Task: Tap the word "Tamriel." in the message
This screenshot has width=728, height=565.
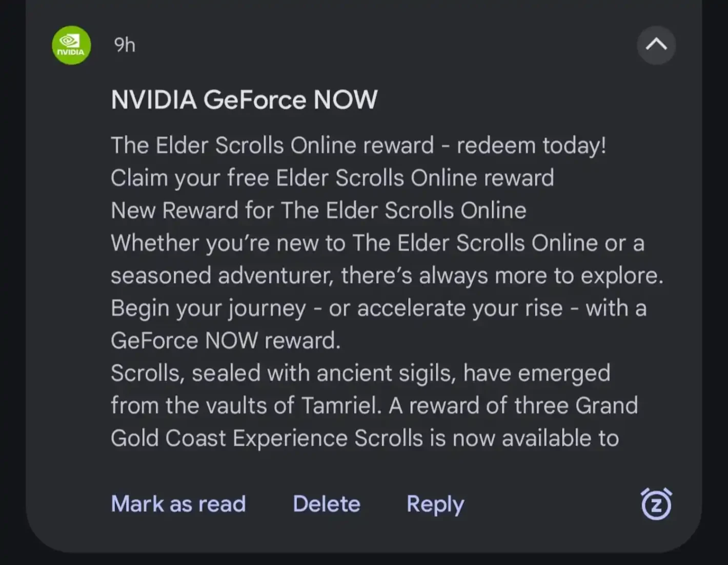Action: [341, 406]
